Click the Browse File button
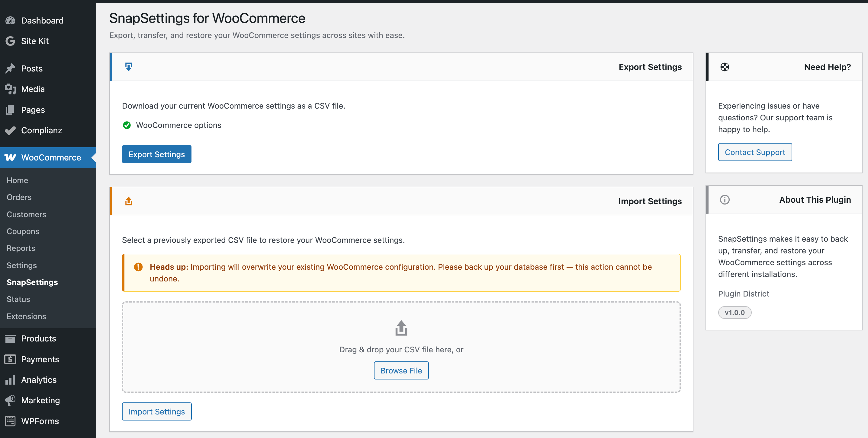868x438 pixels. (x=401, y=370)
